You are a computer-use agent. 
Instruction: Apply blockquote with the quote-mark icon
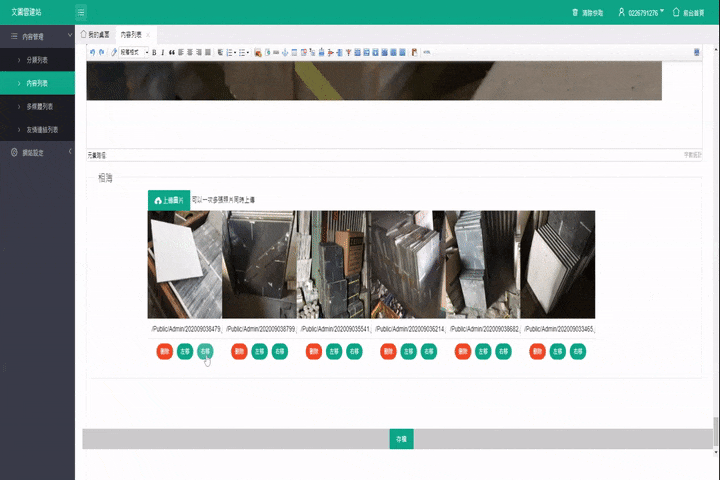pyautogui.click(x=172, y=52)
